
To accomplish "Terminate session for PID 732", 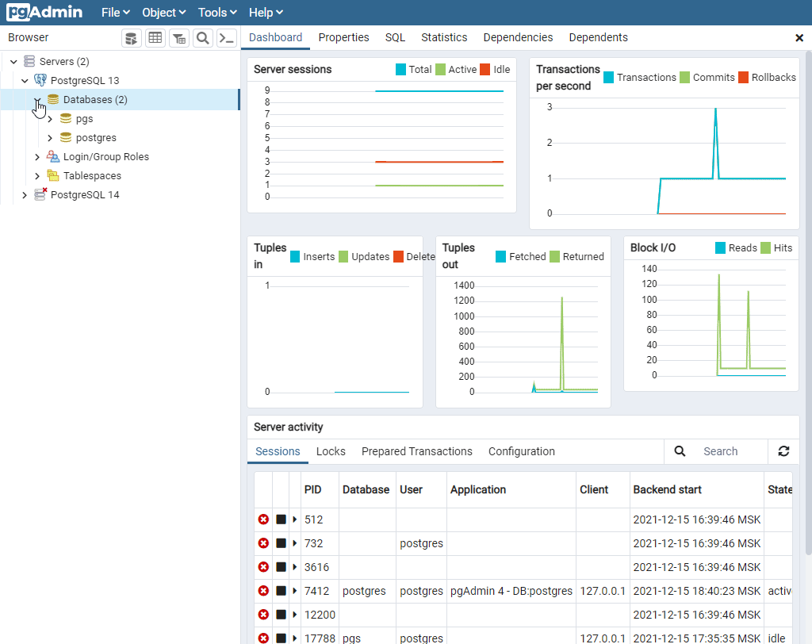I will click(x=263, y=543).
